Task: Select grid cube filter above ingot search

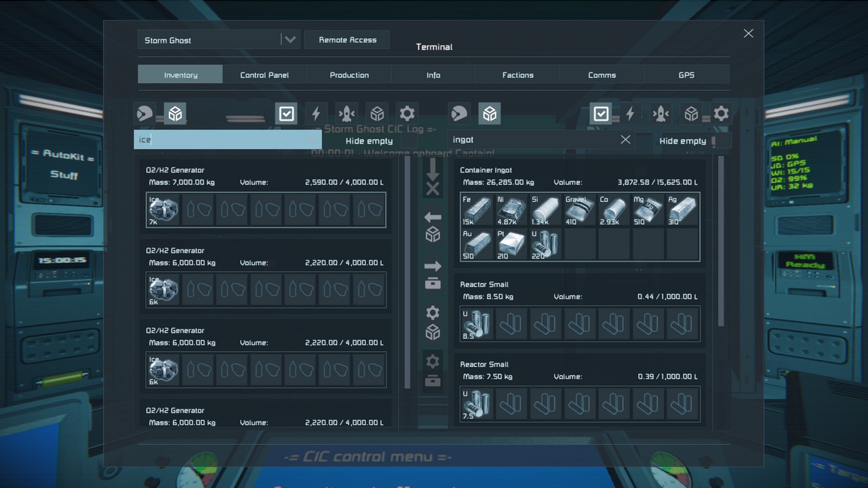Action: [x=490, y=113]
